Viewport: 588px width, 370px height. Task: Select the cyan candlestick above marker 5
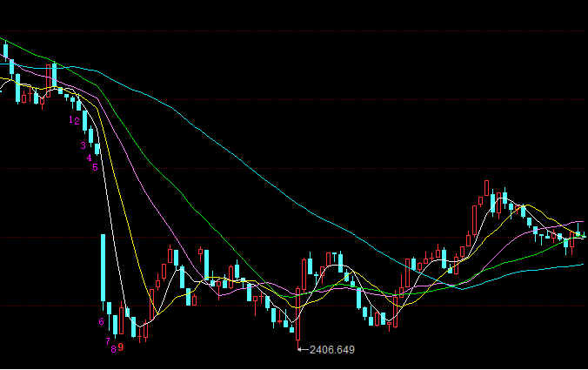coord(96,148)
